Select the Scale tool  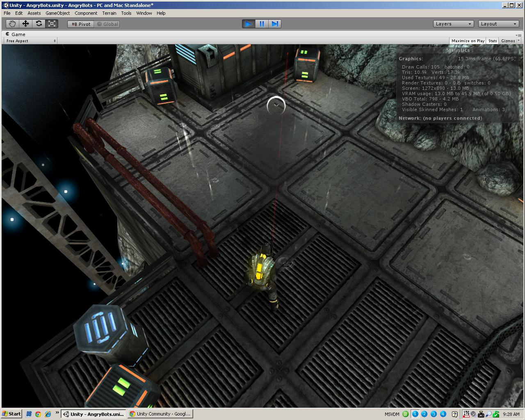pos(52,24)
